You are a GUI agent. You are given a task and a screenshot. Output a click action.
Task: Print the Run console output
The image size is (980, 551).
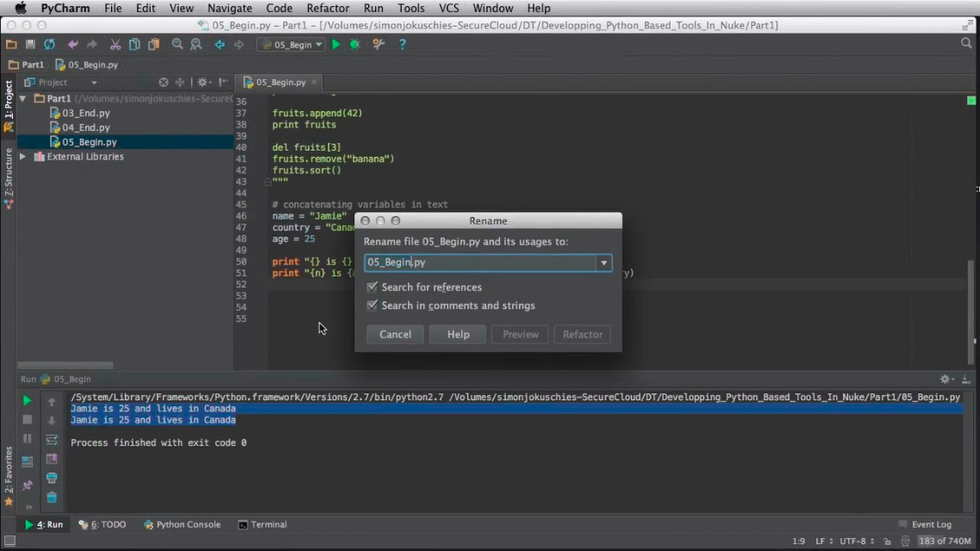coord(52,478)
